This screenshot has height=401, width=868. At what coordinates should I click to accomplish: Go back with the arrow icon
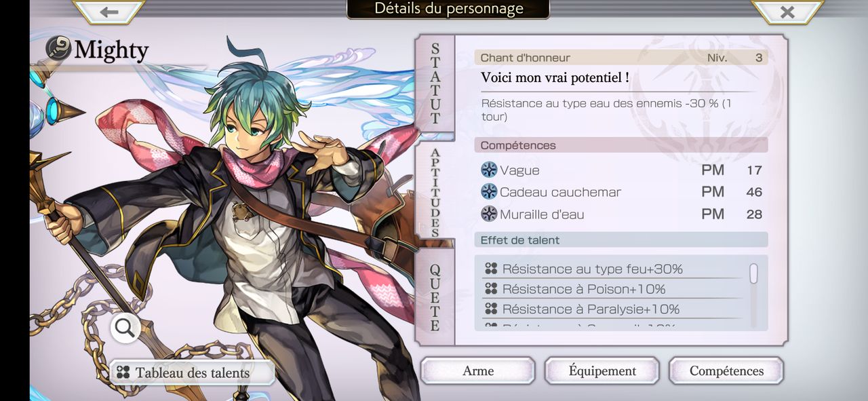(x=108, y=12)
